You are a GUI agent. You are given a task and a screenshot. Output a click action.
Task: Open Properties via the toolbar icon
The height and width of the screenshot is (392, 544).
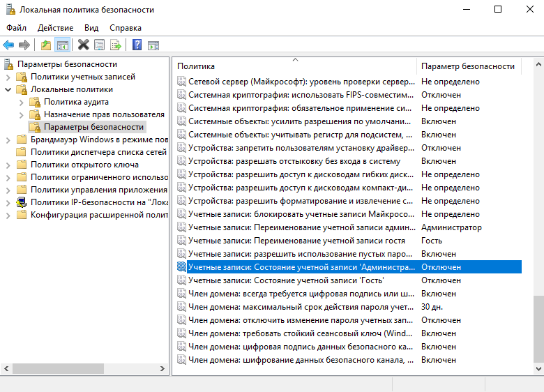coord(100,45)
